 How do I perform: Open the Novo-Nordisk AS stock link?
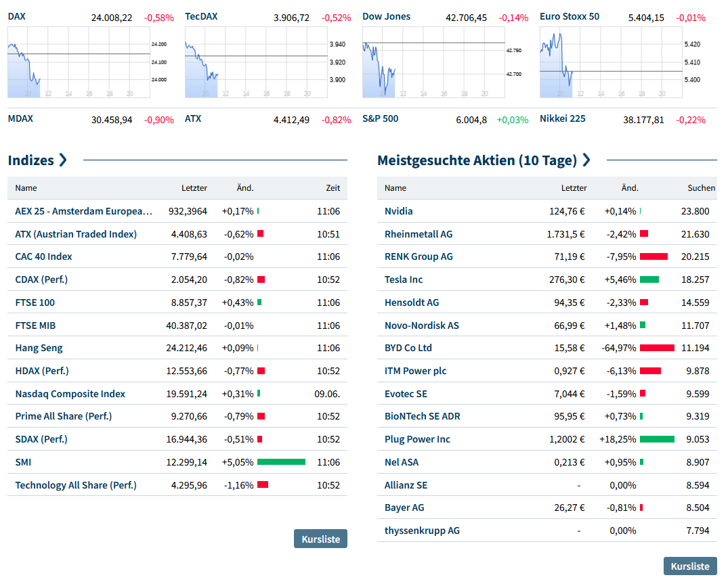coord(422,325)
